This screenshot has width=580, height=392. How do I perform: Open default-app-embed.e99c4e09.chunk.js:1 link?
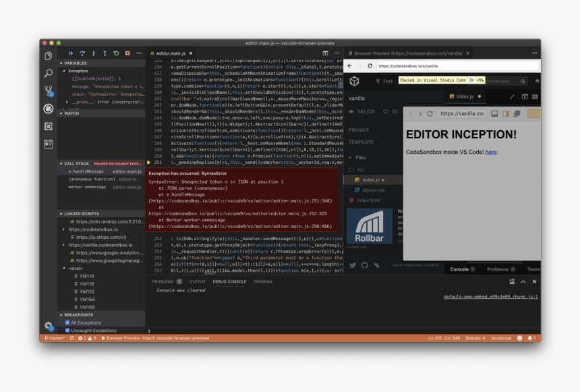491,296
